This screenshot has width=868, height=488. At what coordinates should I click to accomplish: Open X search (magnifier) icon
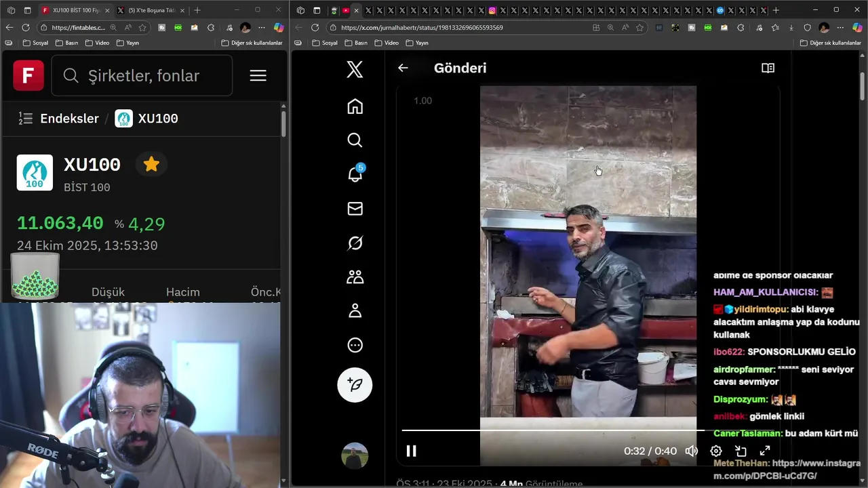click(x=355, y=140)
